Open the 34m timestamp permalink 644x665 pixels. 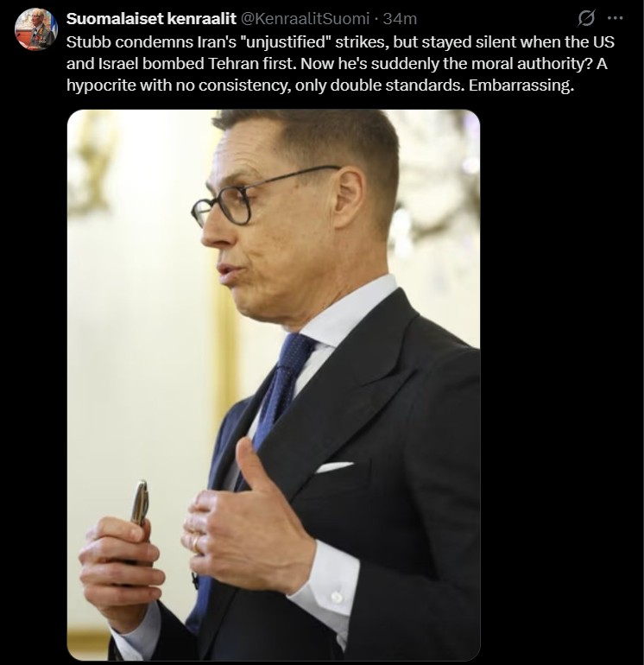[x=400, y=19]
